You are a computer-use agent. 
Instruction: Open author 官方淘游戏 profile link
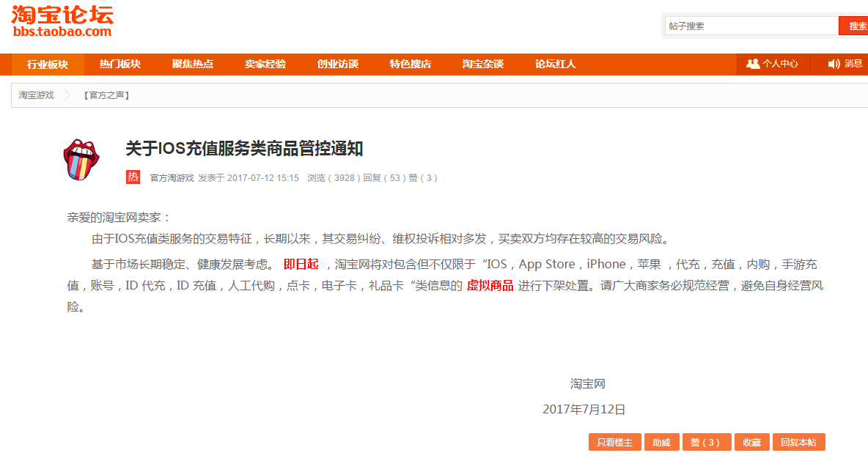(172, 177)
